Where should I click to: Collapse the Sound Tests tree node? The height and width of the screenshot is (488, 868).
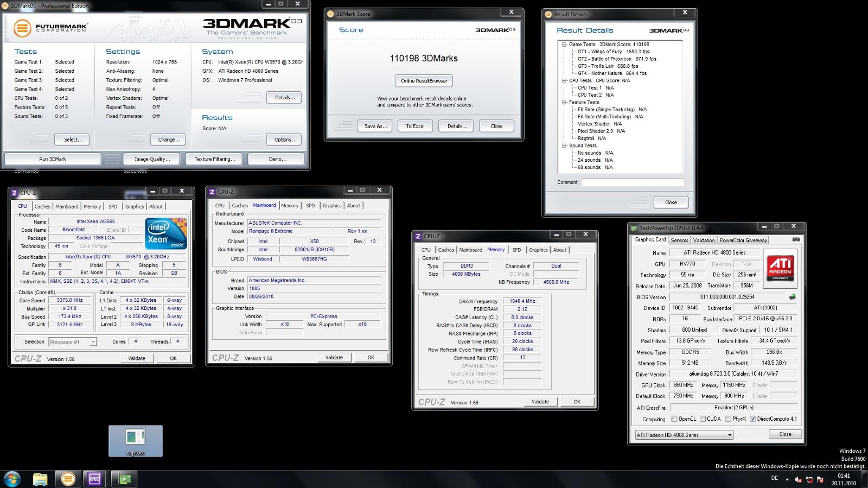click(564, 145)
